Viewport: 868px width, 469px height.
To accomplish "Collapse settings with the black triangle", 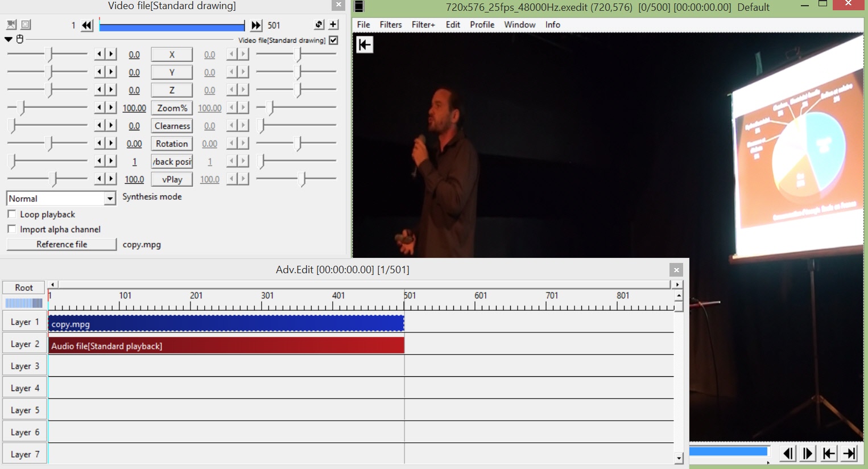I will 9,39.
